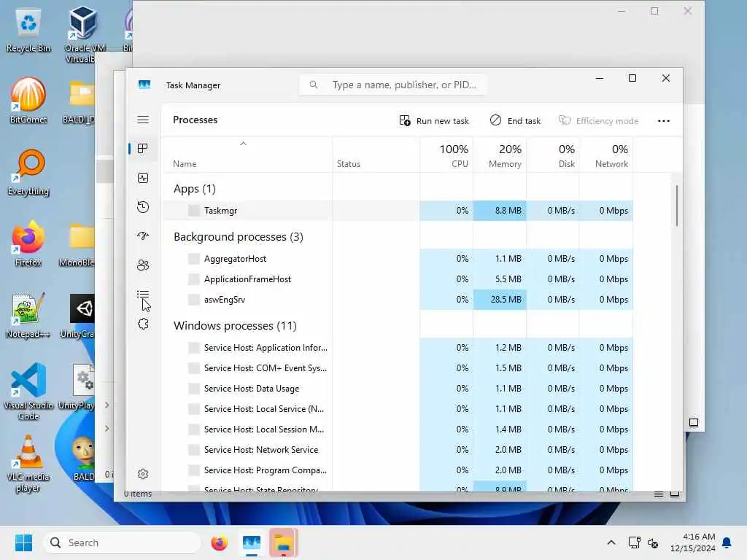Select Service Host: Data Usage row
This screenshot has height=560, width=747.
[398, 389]
